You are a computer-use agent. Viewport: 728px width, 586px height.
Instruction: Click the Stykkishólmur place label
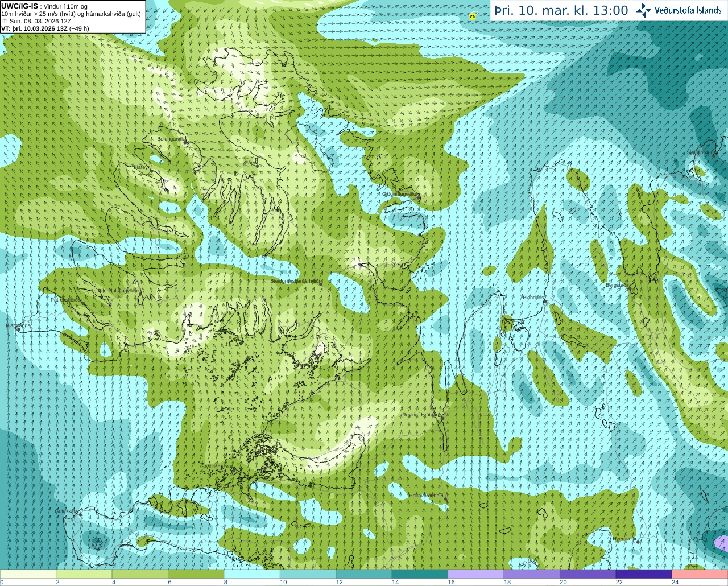(x=217, y=467)
